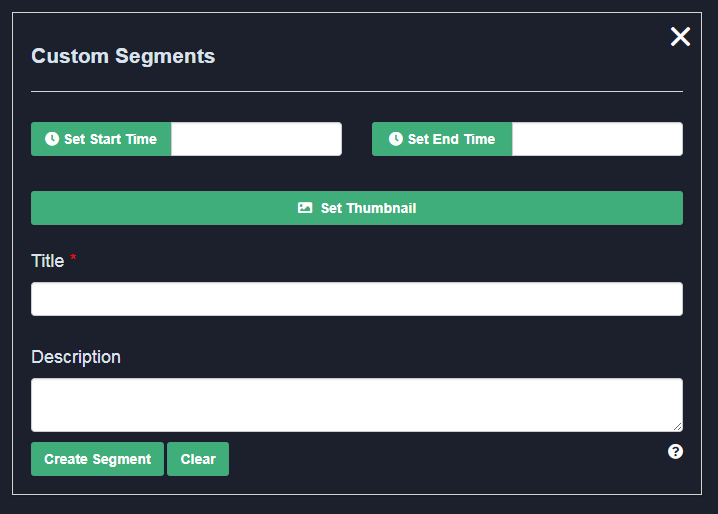This screenshot has width=718, height=514.
Task: Click the clock icon beside Set Start Time
Action: click(x=52, y=139)
